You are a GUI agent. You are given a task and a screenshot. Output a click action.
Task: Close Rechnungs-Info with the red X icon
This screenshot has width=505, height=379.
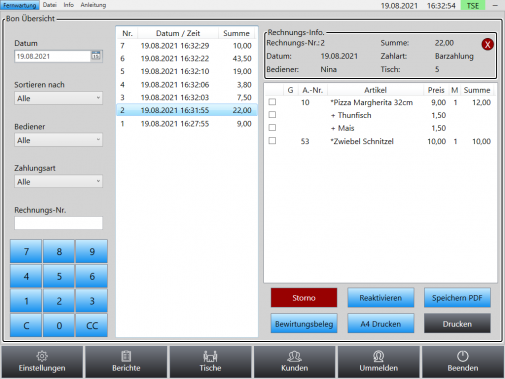pos(487,44)
